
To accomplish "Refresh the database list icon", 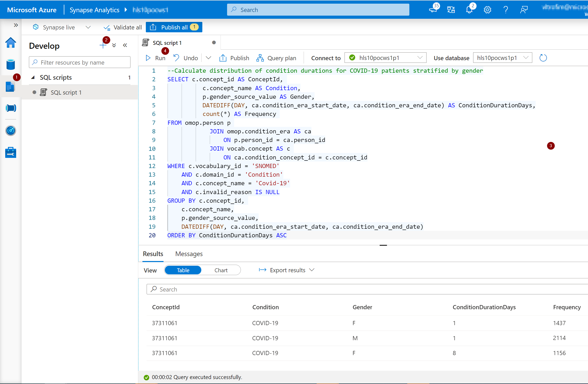I will [543, 58].
